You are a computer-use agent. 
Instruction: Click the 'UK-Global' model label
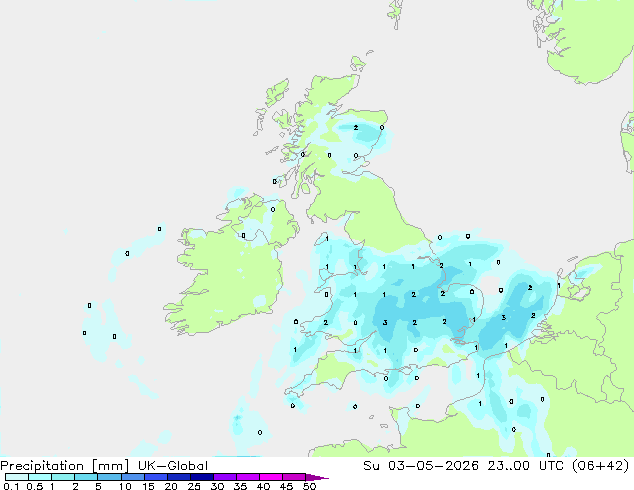point(173,466)
